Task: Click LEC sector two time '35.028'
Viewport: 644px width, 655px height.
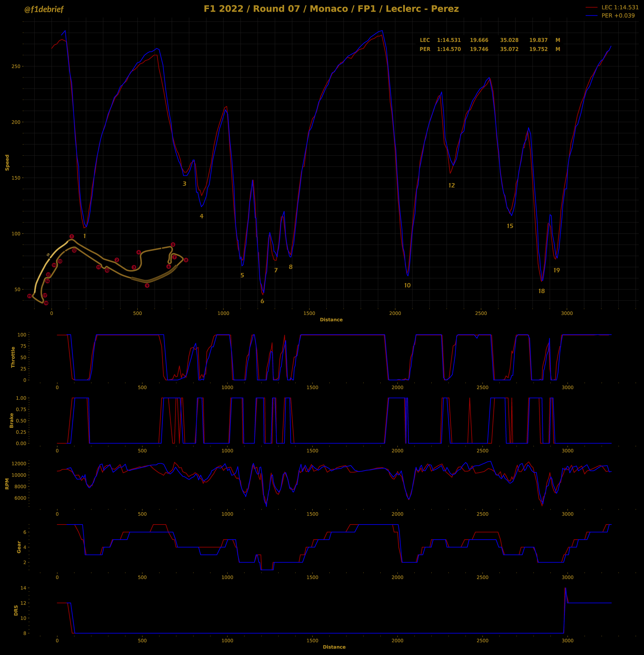Action: [509, 40]
